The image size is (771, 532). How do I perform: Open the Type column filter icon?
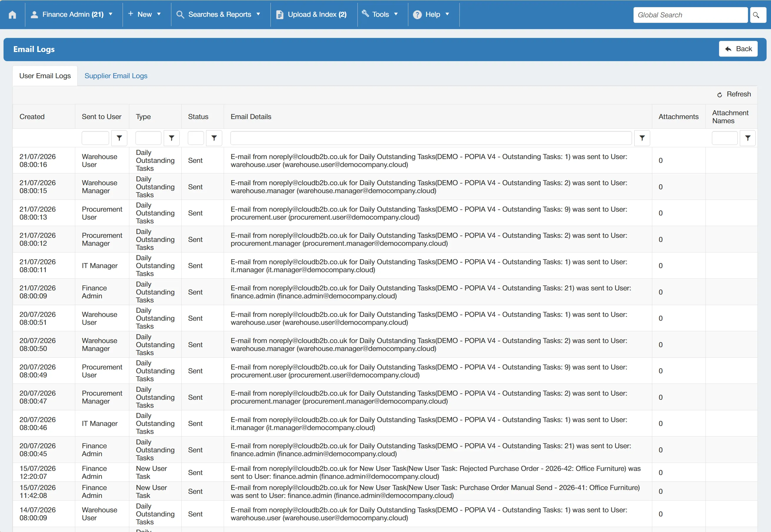171,138
